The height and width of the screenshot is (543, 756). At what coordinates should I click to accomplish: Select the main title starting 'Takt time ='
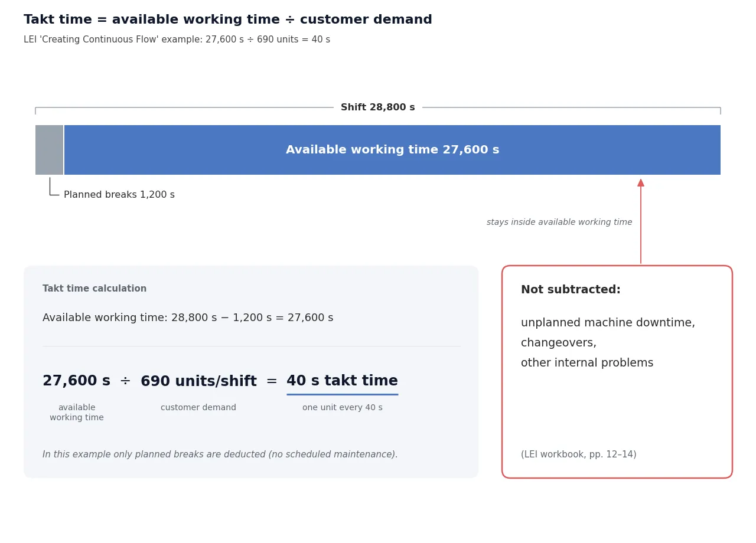pos(228,19)
